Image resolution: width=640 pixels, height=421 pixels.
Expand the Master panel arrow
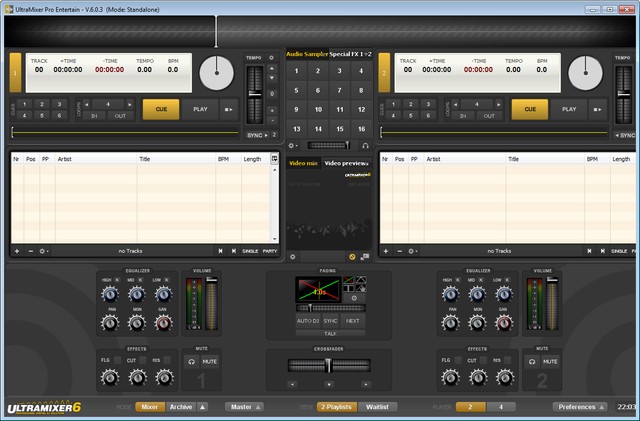point(258,407)
